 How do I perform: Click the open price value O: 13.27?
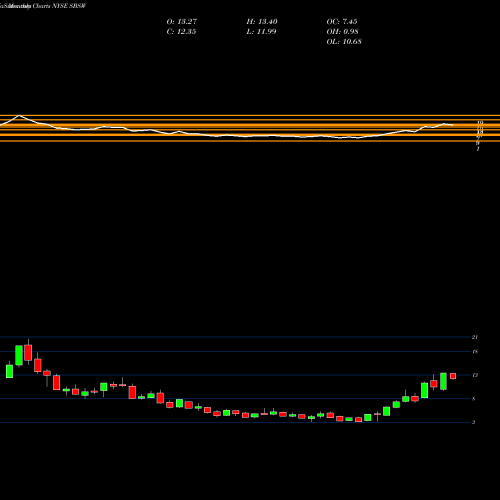(182, 22)
